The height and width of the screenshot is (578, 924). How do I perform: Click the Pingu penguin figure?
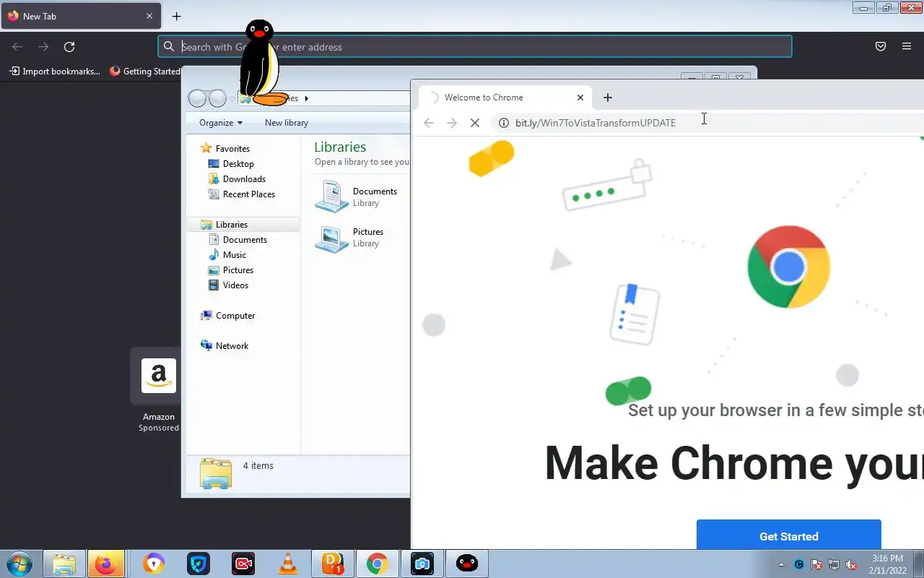(260, 64)
